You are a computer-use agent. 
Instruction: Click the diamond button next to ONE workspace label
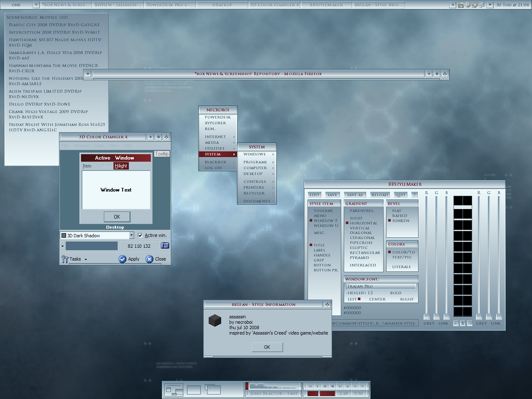tap(36, 5)
